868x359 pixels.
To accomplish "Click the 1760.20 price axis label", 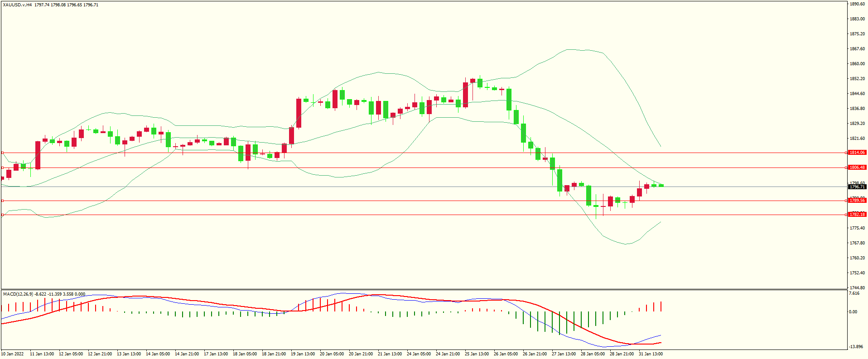I will 857,258.
